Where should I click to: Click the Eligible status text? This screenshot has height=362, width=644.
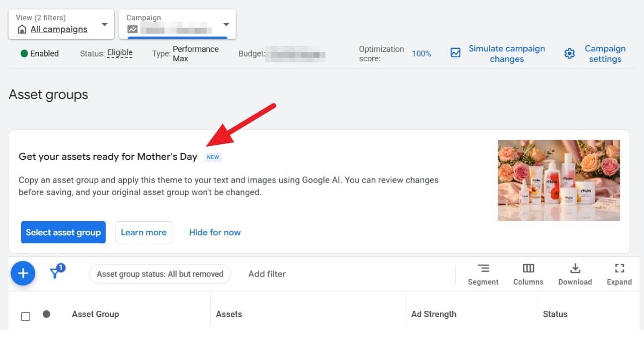point(120,53)
